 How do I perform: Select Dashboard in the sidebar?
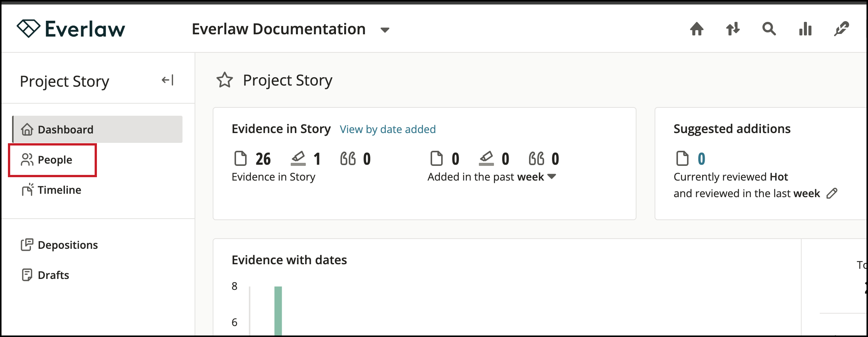coord(98,129)
